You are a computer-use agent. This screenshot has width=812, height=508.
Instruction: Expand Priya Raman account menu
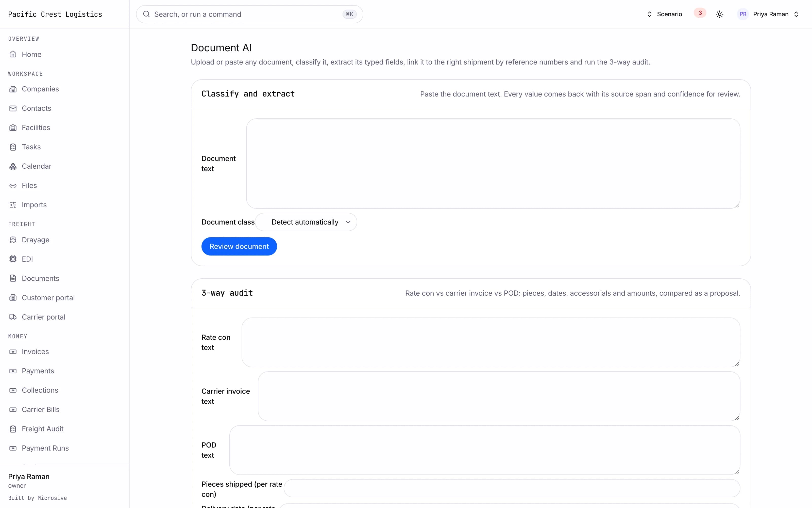click(x=768, y=14)
